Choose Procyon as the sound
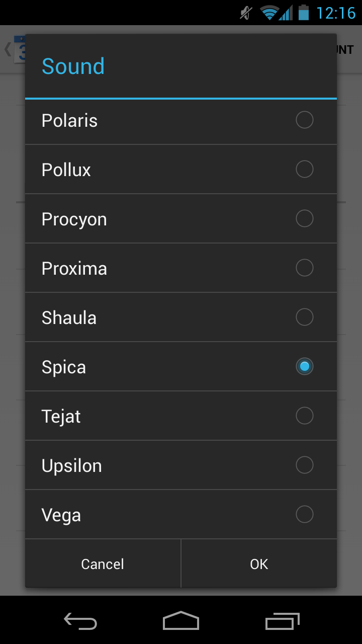The width and height of the screenshot is (362, 644). (x=181, y=218)
